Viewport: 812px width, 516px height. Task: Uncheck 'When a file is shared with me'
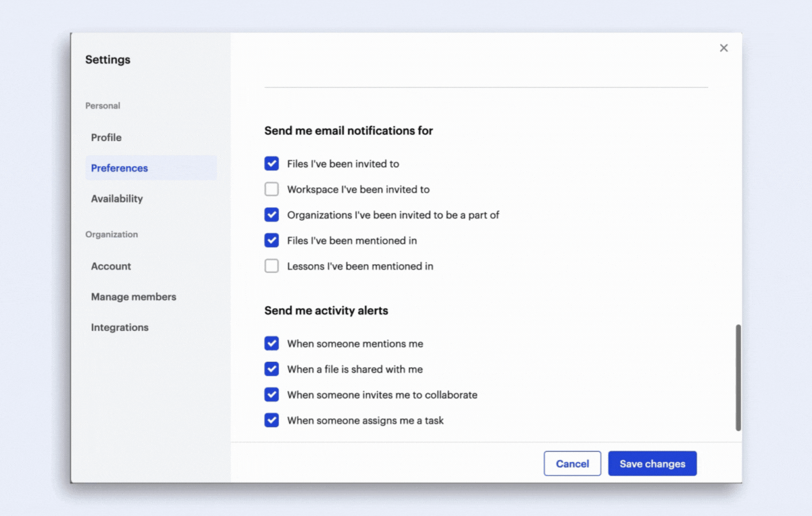coord(272,369)
